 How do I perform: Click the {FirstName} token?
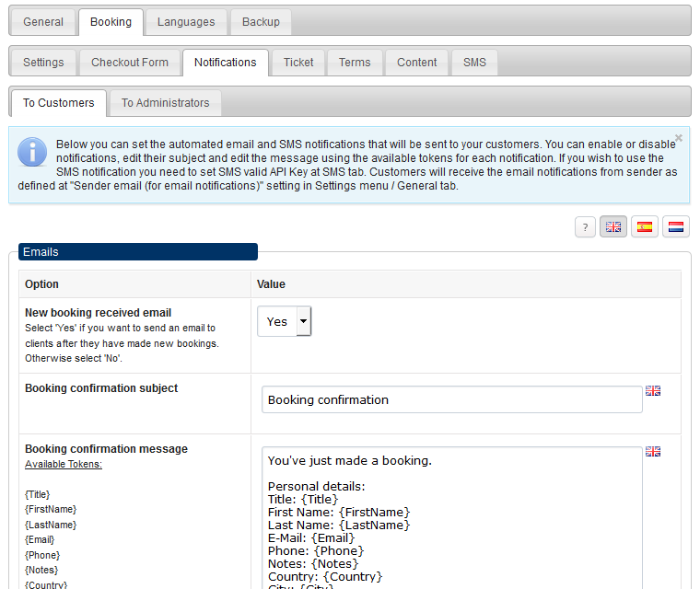point(51,510)
